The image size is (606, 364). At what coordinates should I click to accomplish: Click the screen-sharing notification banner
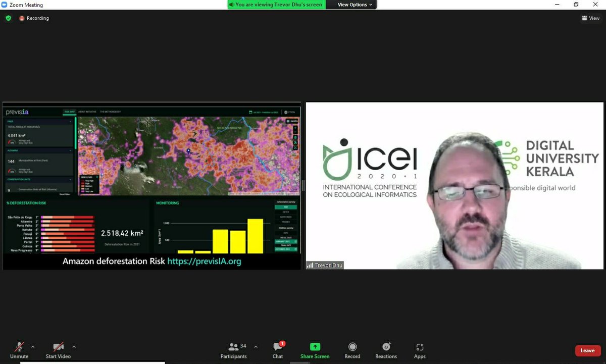276,5
